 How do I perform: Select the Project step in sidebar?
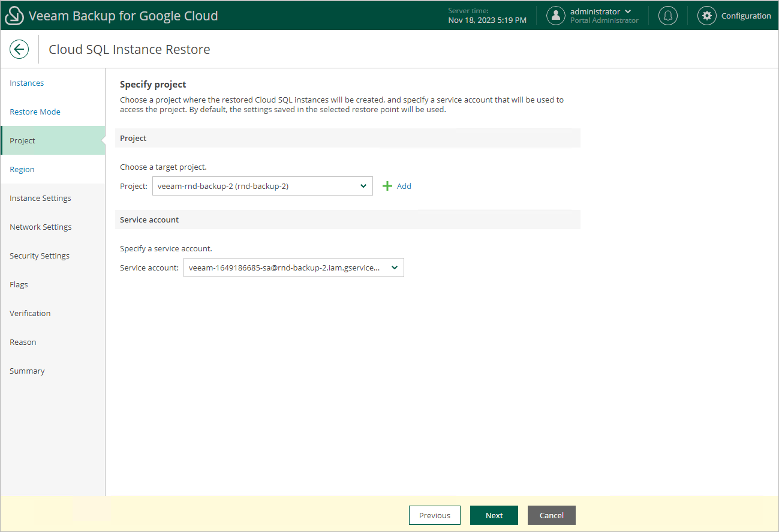pos(53,140)
